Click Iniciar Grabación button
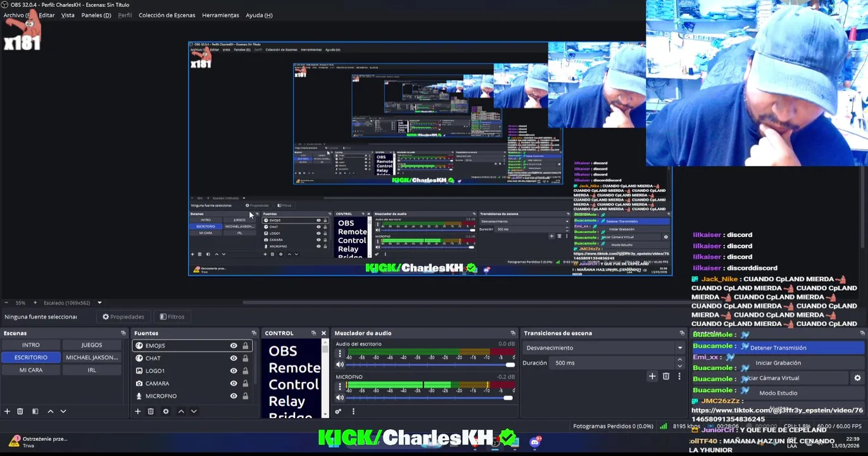The image size is (868, 456). [778, 363]
